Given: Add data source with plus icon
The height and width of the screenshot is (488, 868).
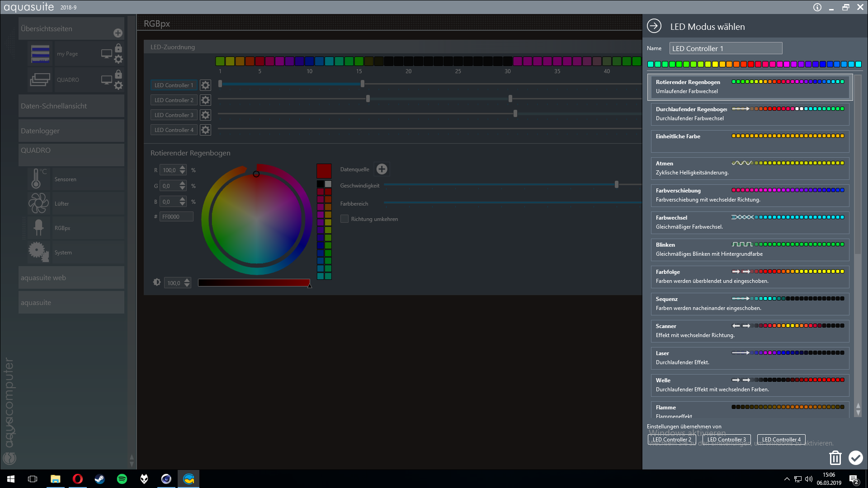Looking at the screenshot, I should click(382, 169).
